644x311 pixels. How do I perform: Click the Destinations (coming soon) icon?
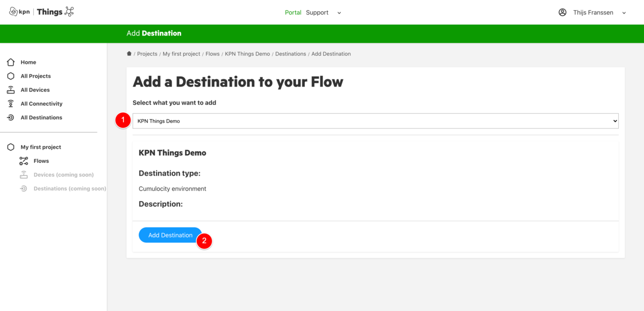tap(24, 189)
